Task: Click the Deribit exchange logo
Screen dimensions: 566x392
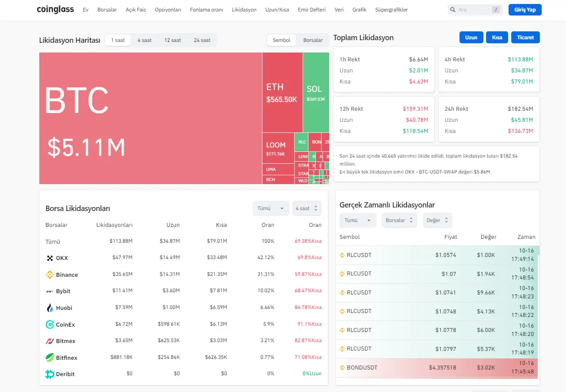Action: (49, 374)
